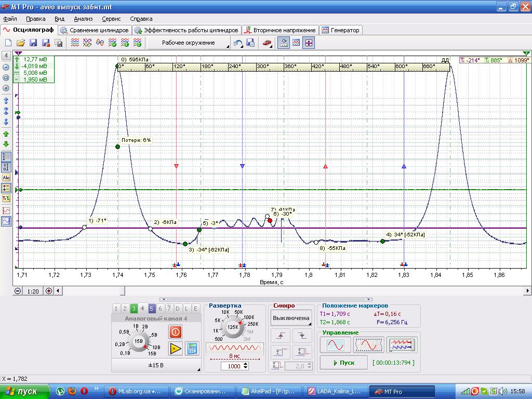This screenshot has height=399, width=532.
Task: Click the falling edge trigger icon
Action: click(x=302, y=336)
